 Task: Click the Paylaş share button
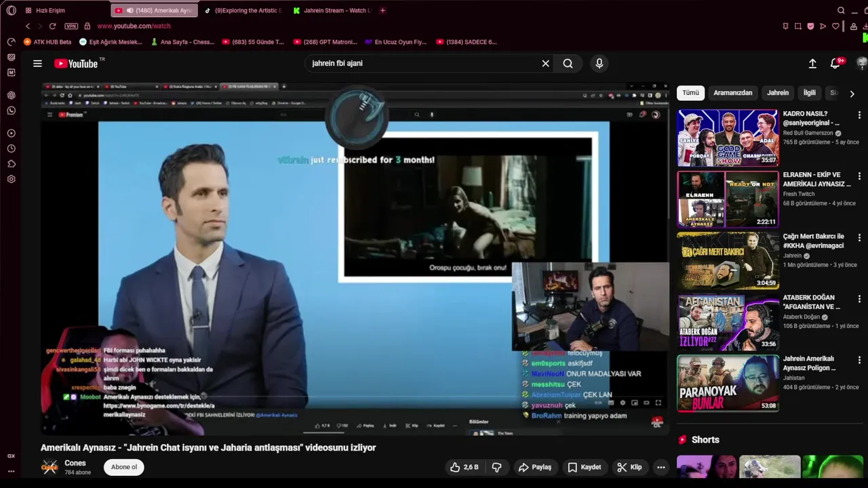535,467
